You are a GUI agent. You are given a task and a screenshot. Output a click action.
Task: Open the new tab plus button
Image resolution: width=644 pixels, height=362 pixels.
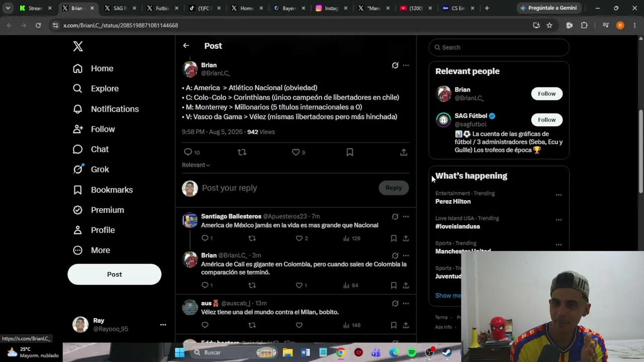487,8
